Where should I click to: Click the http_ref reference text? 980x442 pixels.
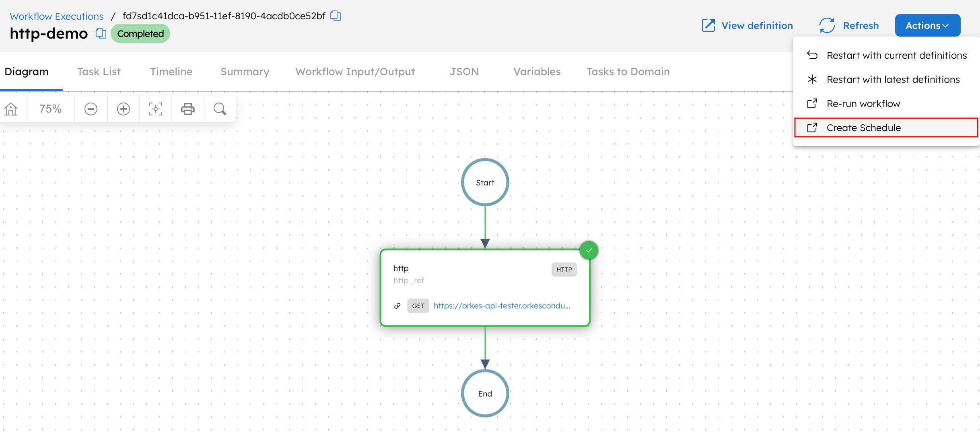pos(409,280)
